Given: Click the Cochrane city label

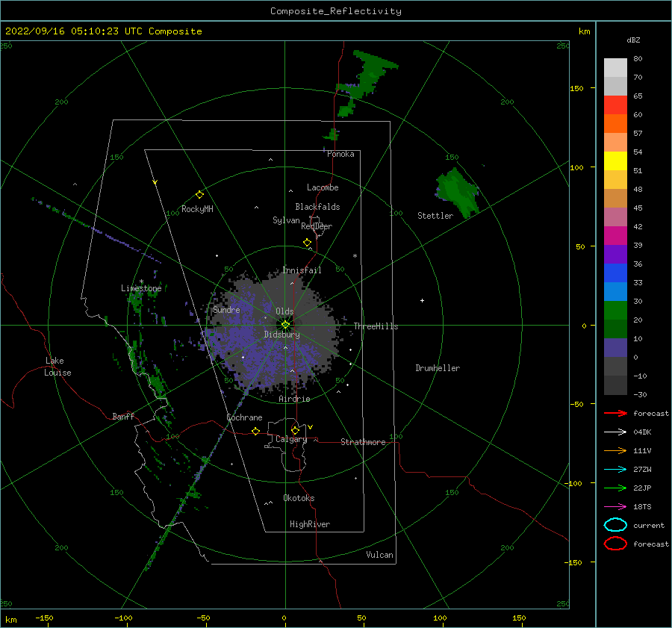Looking at the screenshot, I should (x=244, y=417).
